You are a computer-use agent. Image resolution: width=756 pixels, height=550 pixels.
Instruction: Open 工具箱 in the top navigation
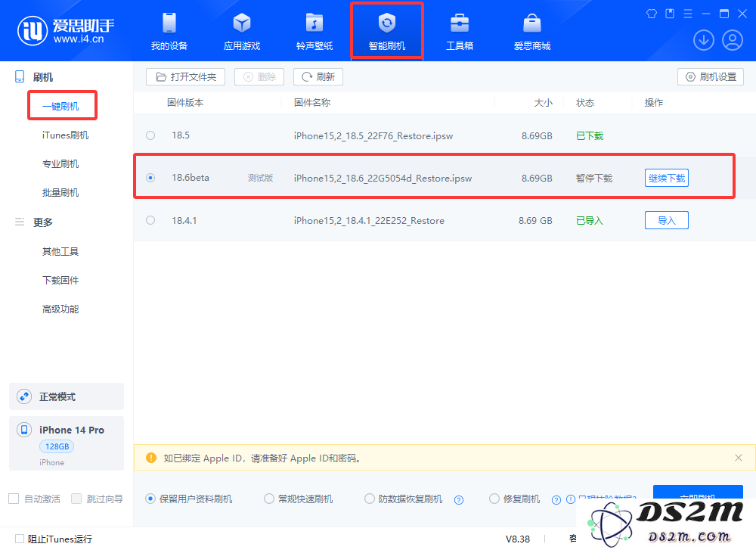pos(460,32)
